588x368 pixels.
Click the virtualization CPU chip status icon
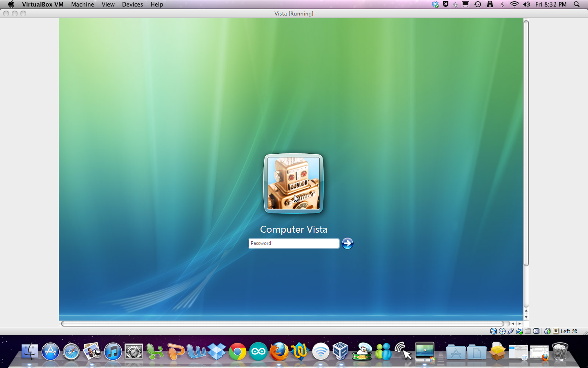click(x=536, y=331)
